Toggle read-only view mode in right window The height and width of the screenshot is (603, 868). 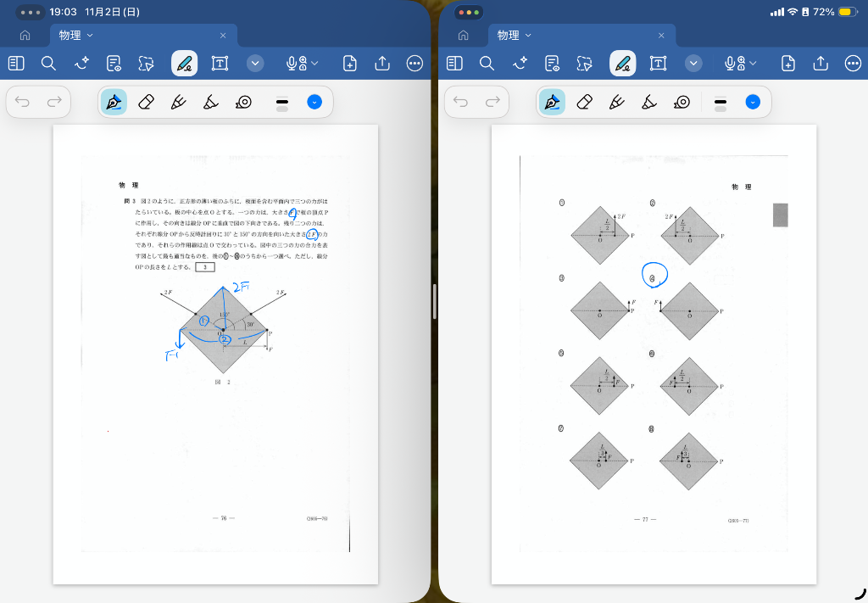[x=553, y=64]
